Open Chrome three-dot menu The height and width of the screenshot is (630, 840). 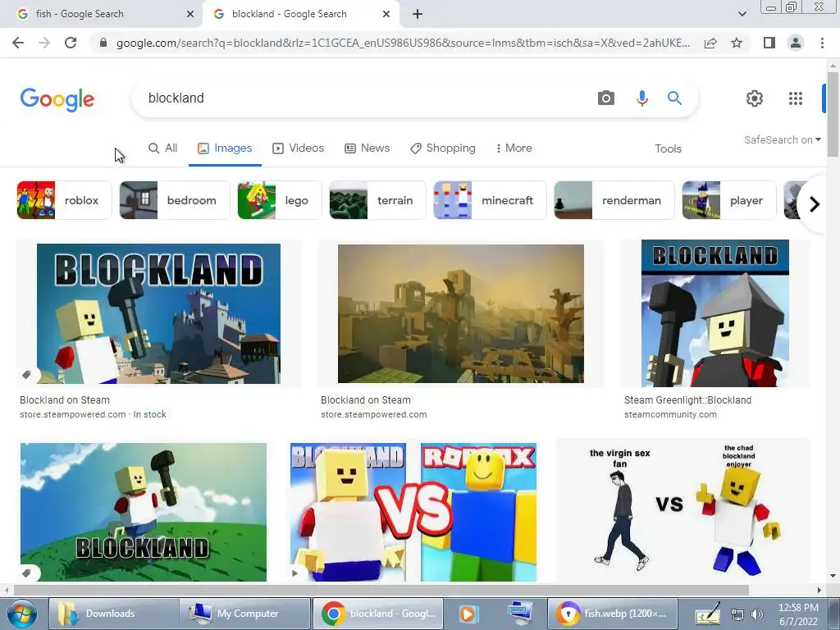coord(822,43)
